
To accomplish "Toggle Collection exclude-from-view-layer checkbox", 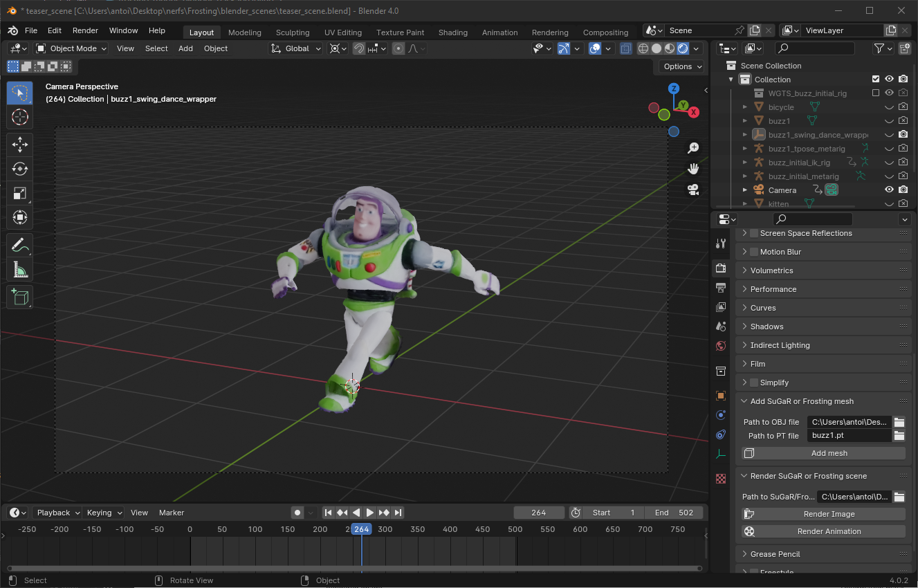I will point(876,80).
